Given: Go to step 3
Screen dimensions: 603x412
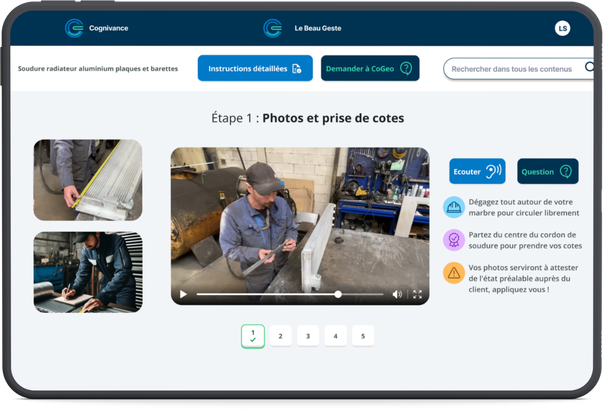Looking at the screenshot, I should pos(308,336).
